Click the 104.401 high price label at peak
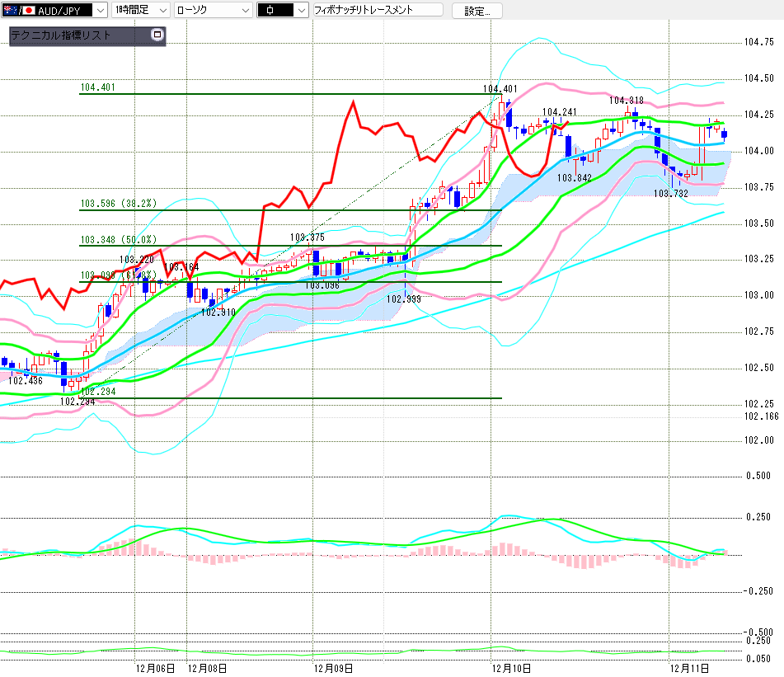Image resolution: width=784 pixels, height=677 pixels. tap(500, 89)
